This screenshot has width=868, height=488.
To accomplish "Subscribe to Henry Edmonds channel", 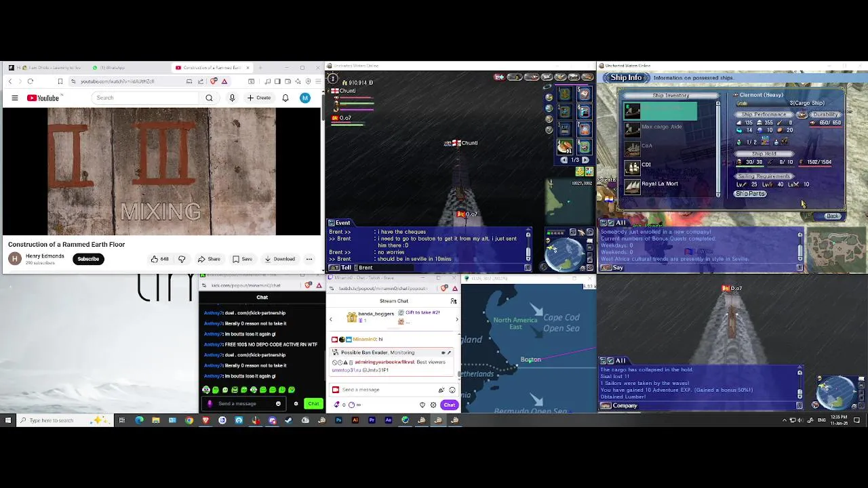I will pos(88,259).
